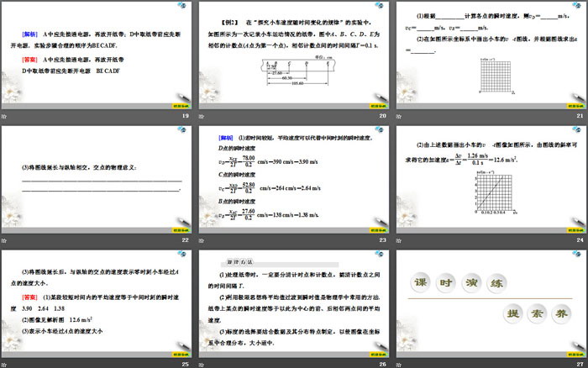Click animation star icon under slide 24

click(399, 240)
